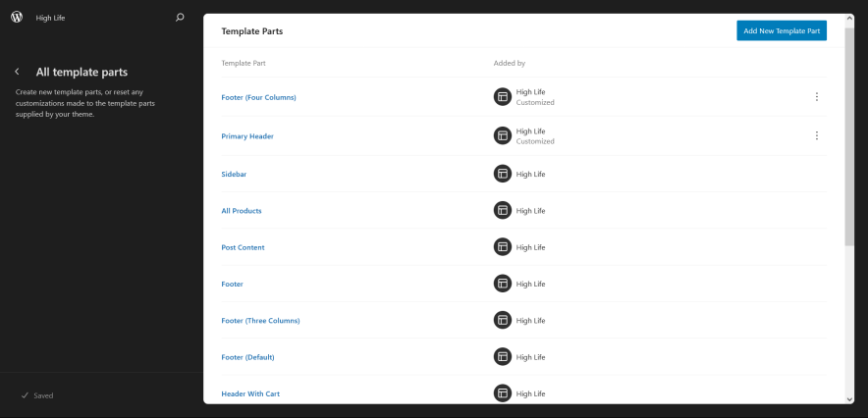
Task: Open the Sidebar template part
Action: click(234, 174)
